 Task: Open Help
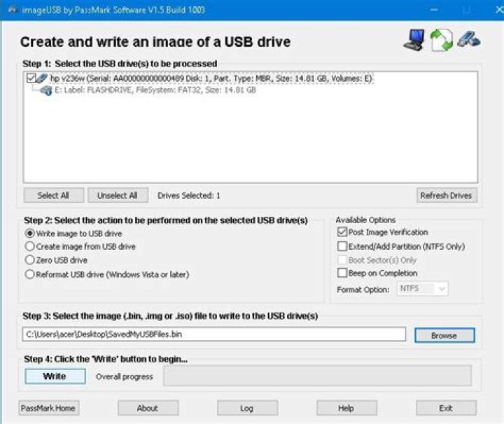[346, 408]
